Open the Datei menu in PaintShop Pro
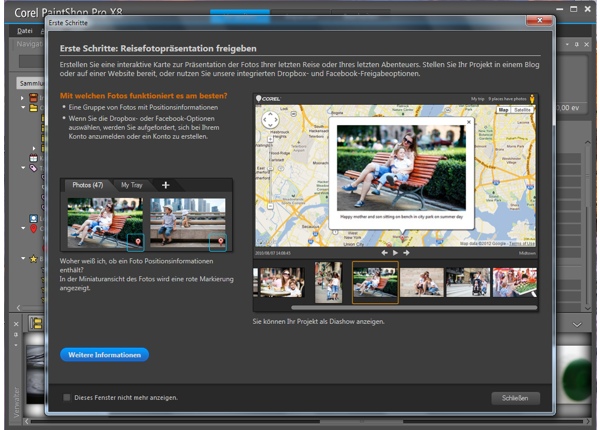Viewport: 600px width, 430px height. [x=25, y=31]
